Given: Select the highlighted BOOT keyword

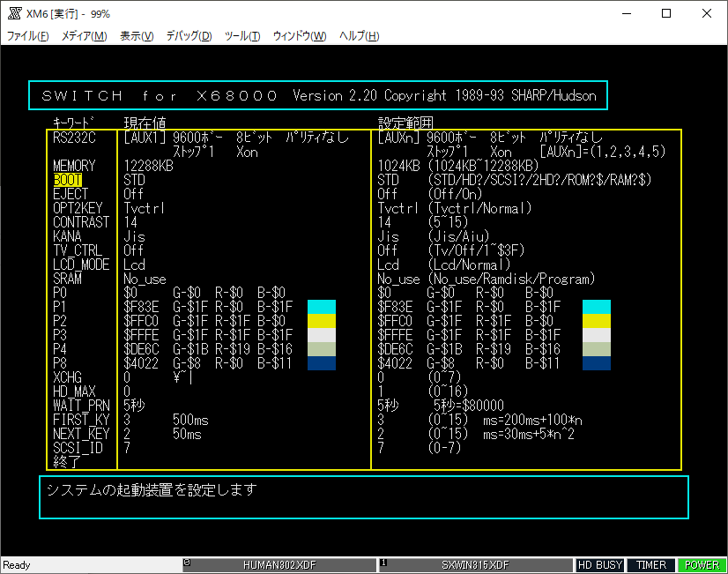Looking at the screenshot, I should (68, 180).
